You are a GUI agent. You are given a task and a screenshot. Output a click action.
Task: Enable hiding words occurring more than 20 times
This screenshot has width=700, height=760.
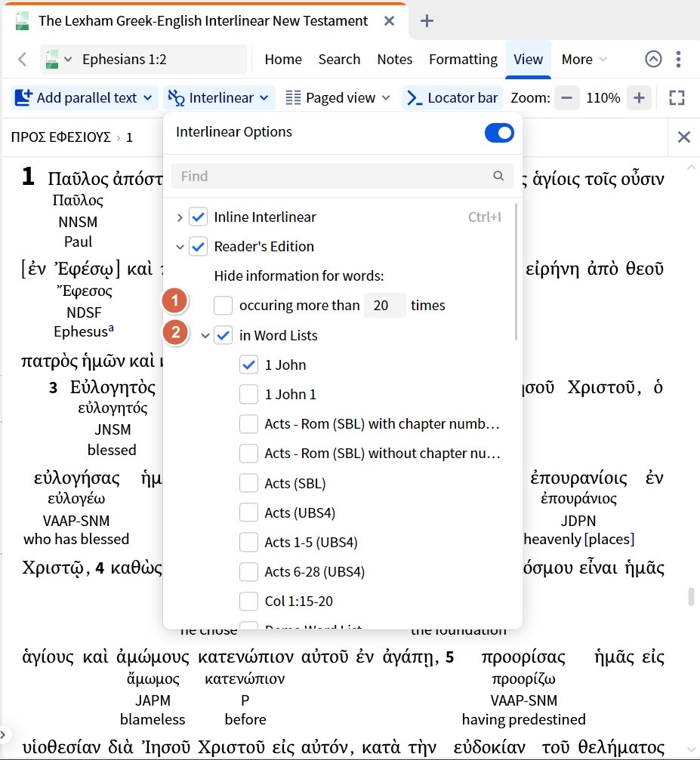click(223, 306)
